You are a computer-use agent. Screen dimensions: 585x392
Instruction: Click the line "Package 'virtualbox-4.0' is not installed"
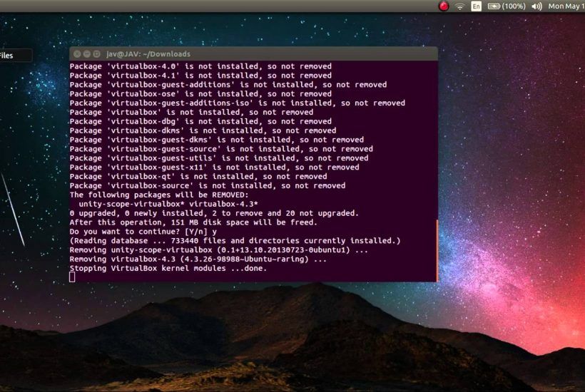tap(200, 66)
